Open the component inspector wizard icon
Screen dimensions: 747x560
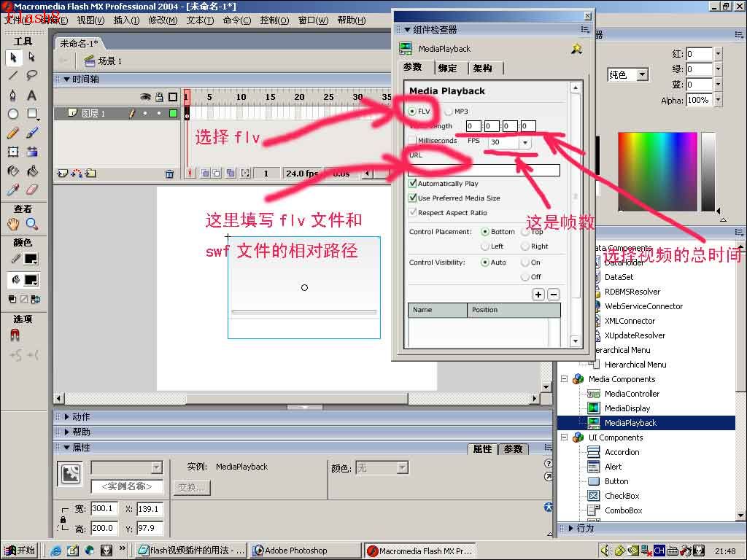click(577, 49)
